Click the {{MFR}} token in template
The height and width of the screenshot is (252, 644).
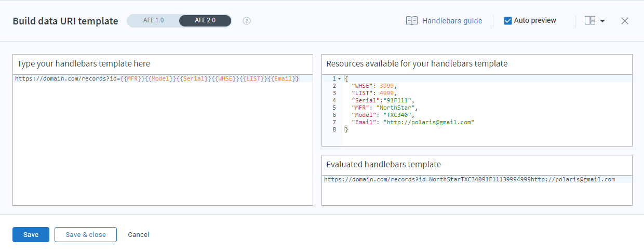click(x=131, y=78)
